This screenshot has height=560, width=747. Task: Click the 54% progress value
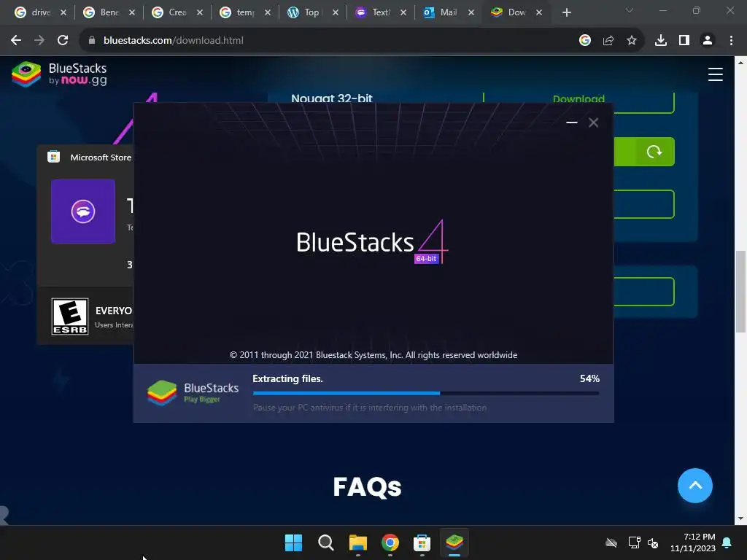589,378
